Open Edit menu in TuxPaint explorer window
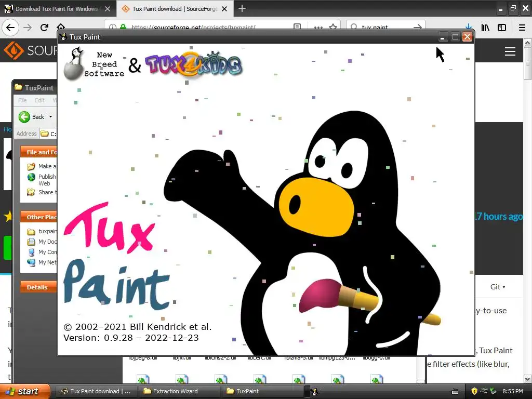Viewport: 532px width, 399px height. click(39, 100)
